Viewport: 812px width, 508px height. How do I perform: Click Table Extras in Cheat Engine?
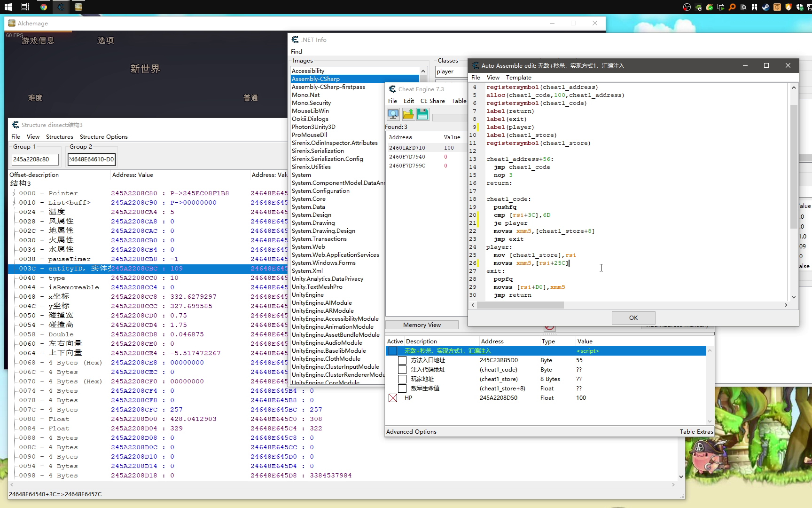(696, 432)
